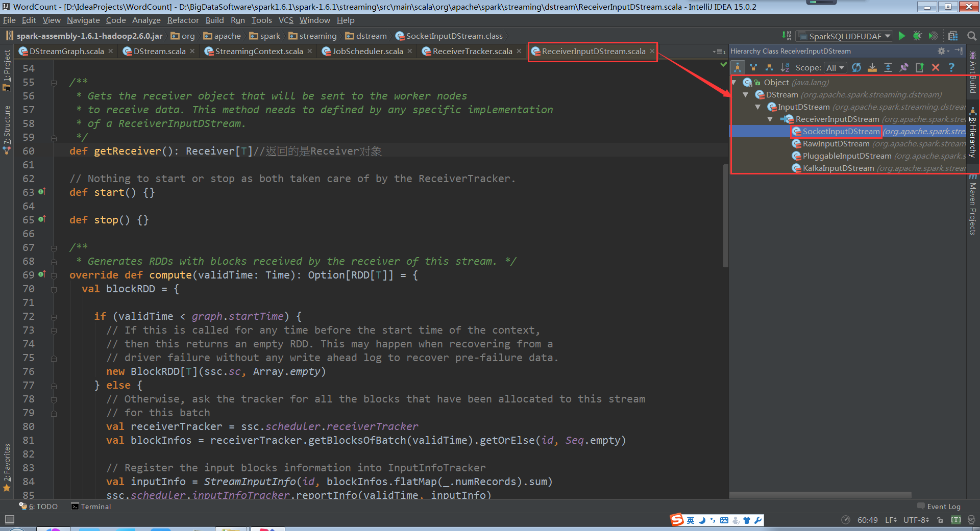
Task: Run the SparkSQLUDFUDAF configuration
Action: click(902, 36)
